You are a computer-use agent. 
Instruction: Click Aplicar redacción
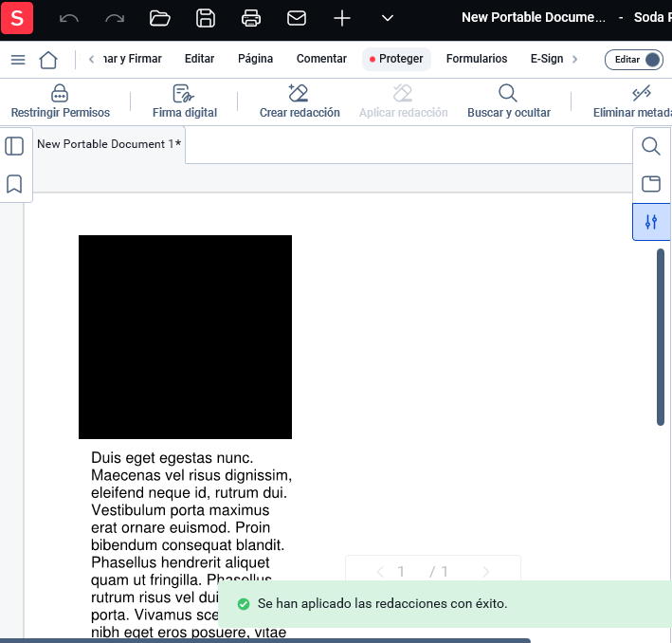pyautogui.click(x=403, y=101)
